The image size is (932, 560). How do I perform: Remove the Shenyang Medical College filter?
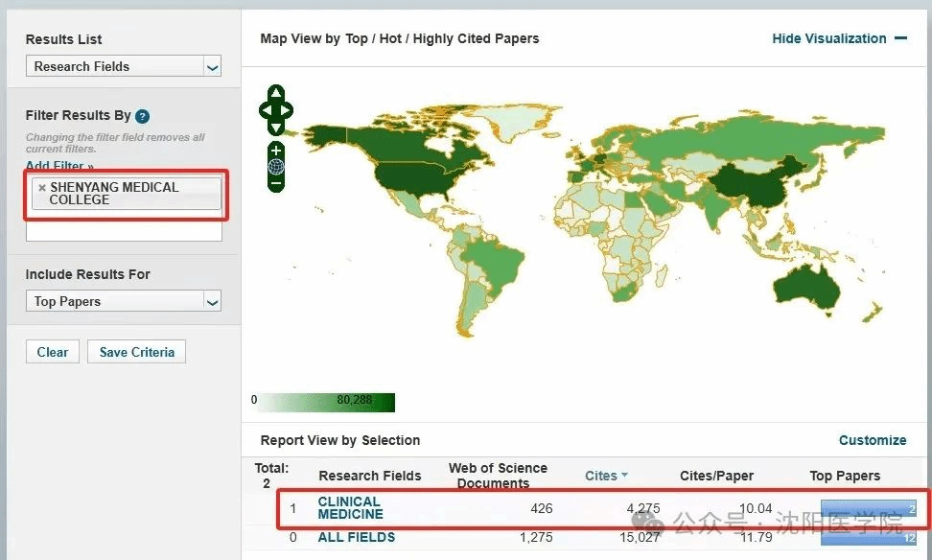pyautogui.click(x=41, y=188)
